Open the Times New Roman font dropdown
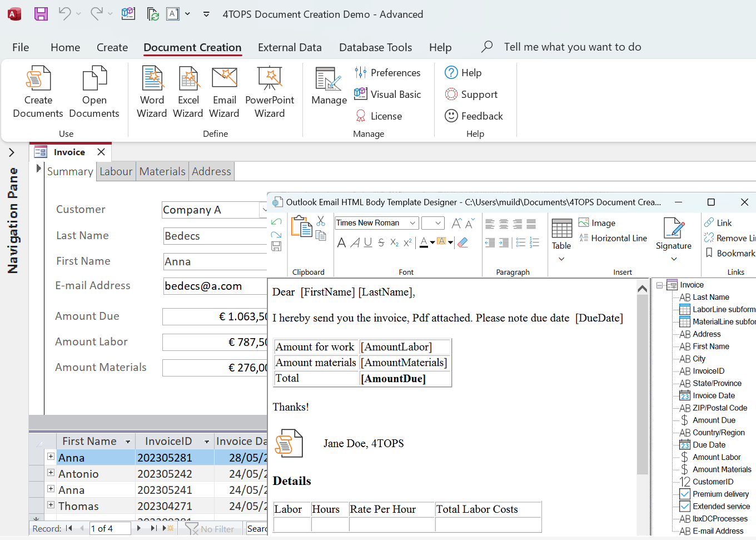Screen dimensions: 756x540 [412, 223]
